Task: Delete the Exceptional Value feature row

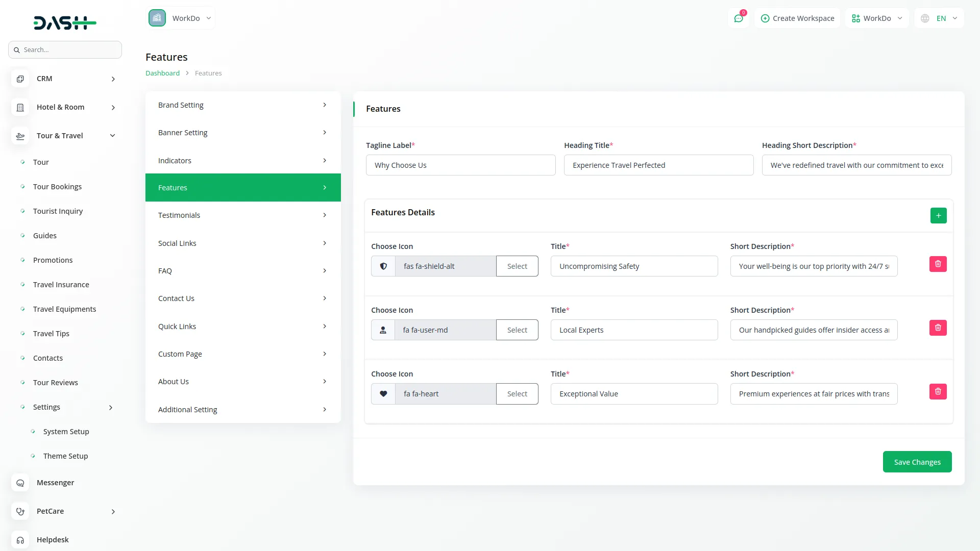Action: tap(938, 392)
